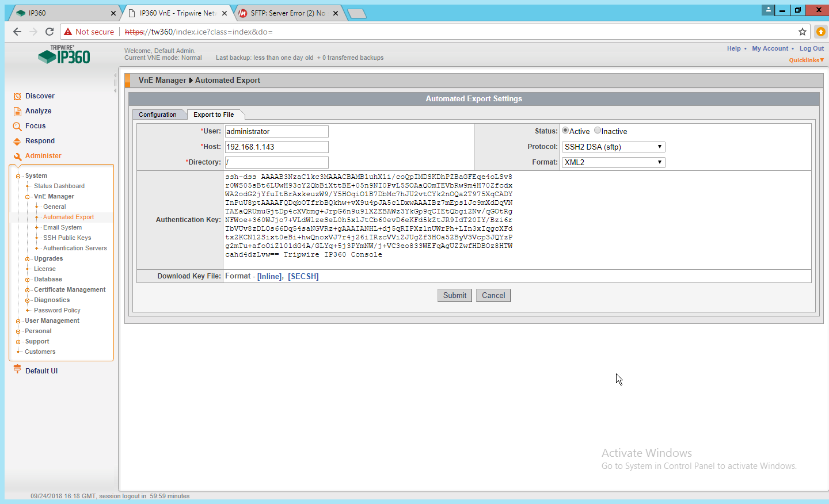Screen dimensions: 829x504
Task: Click the Not secure warning icon
Action: pyautogui.click(x=68, y=32)
